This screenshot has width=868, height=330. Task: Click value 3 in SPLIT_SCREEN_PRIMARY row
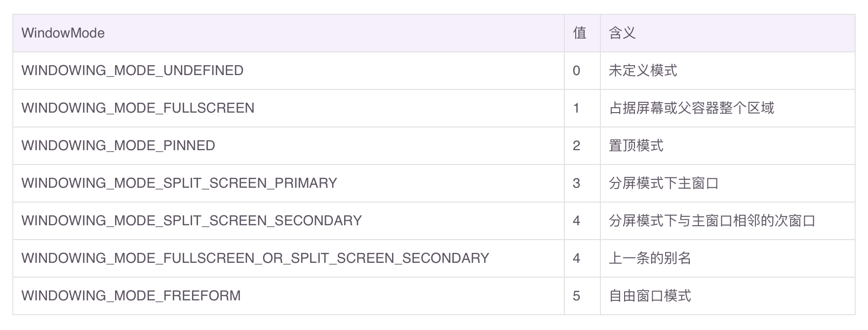point(576,183)
